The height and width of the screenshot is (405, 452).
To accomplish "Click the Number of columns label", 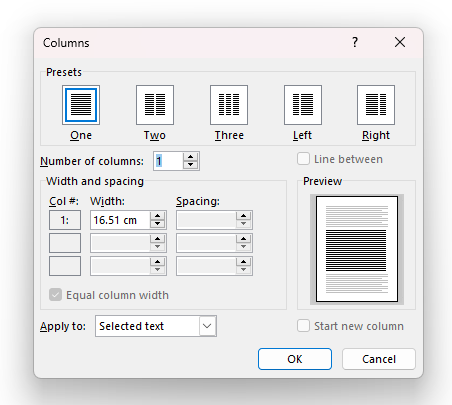I will (x=92, y=161).
